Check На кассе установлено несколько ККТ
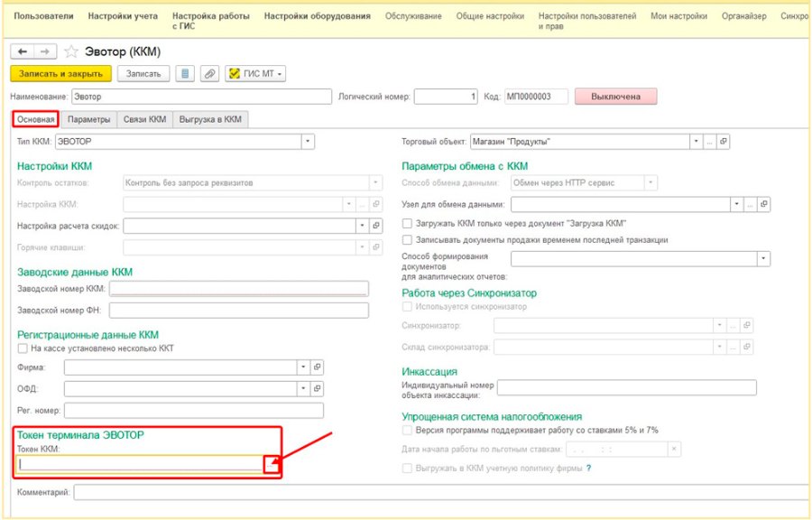 coord(23,348)
